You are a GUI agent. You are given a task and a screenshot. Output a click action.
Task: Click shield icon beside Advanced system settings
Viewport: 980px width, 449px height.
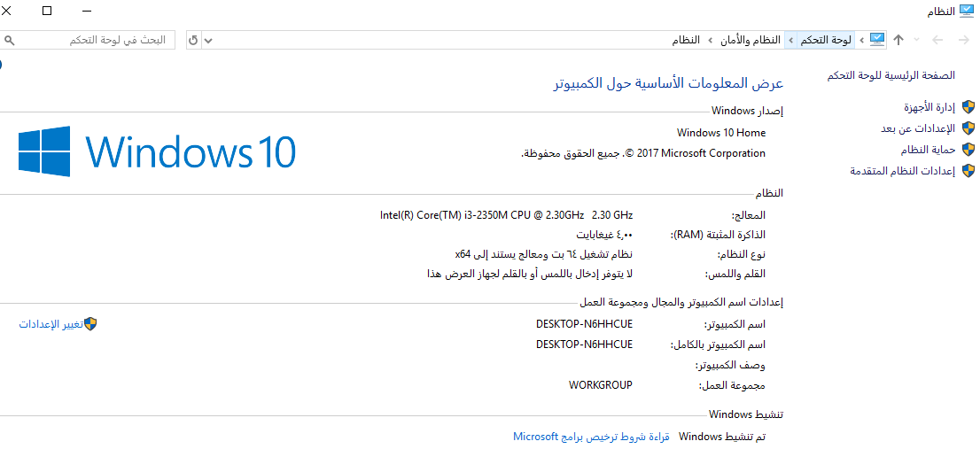(968, 171)
